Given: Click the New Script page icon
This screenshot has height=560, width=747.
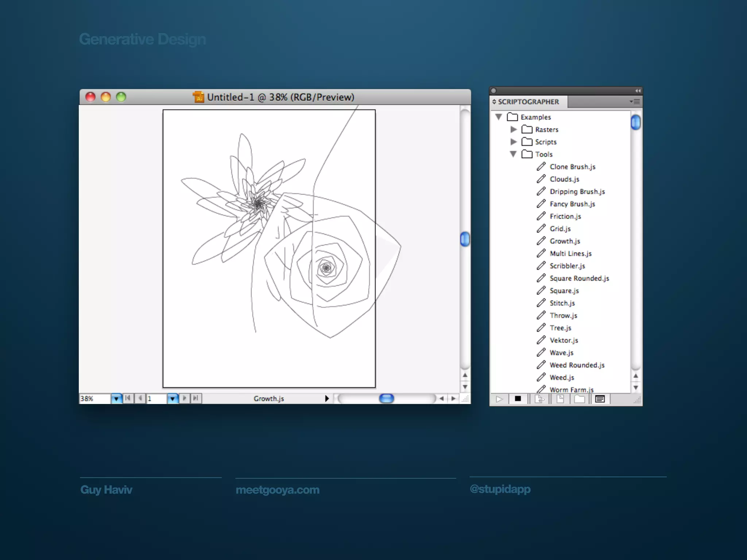Looking at the screenshot, I should tap(560, 399).
